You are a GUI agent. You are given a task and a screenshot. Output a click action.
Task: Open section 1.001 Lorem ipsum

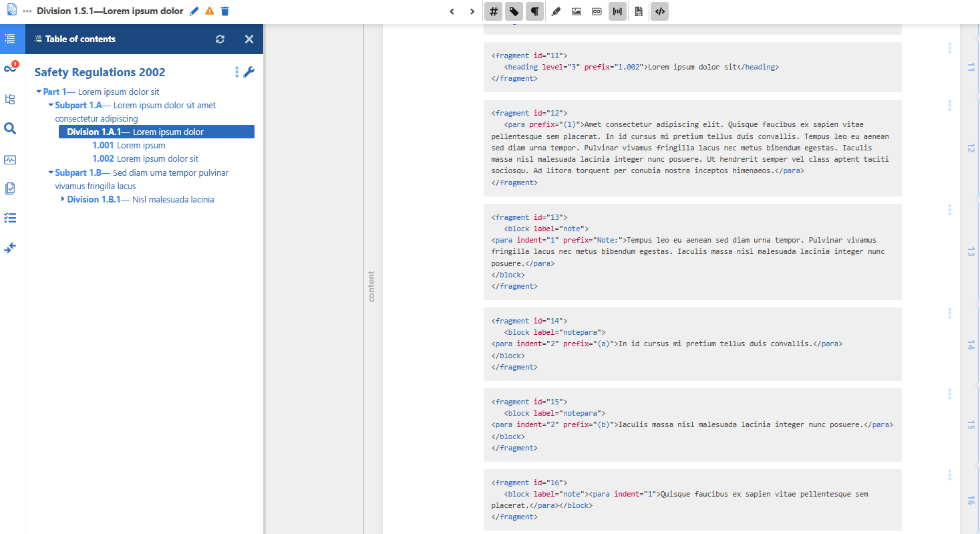[x=129, y=145]
